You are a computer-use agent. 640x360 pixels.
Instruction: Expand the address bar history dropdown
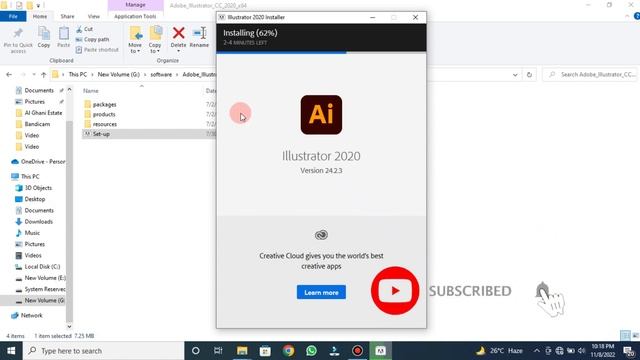515,75
